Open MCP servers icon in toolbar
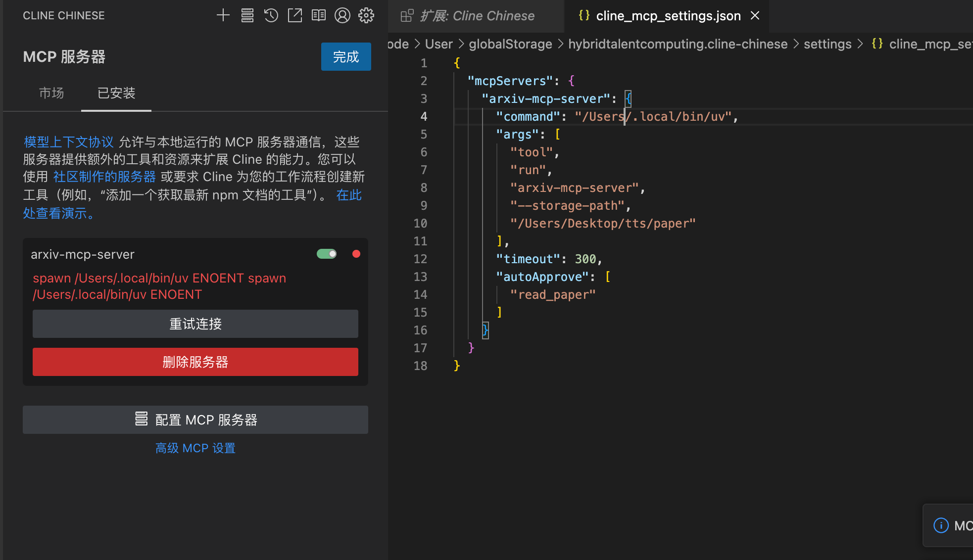973x560 pixels. pyautogui.click(x=247, y=15)
